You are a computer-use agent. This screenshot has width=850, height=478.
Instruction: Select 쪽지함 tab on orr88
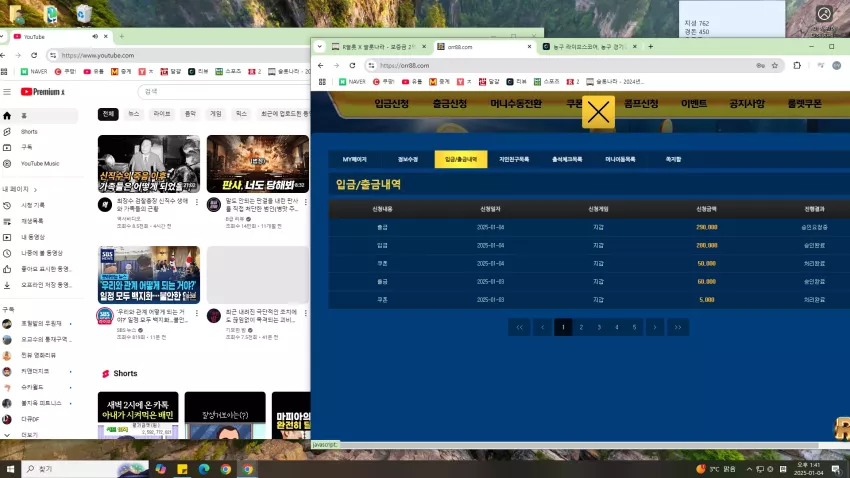pyautogui.click(x=673, y=159)
